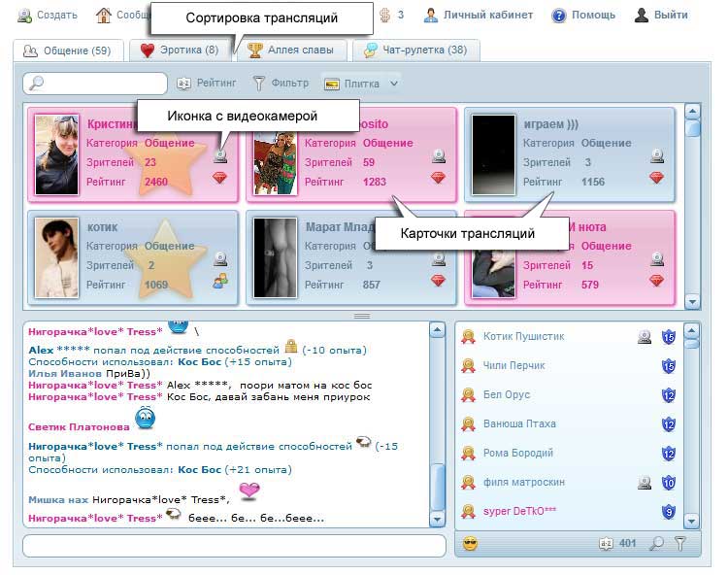The height and width of the screenshot is (575, 728).
Task: Open the Чат-рулетка (38) tab
Action: [416, 51]
